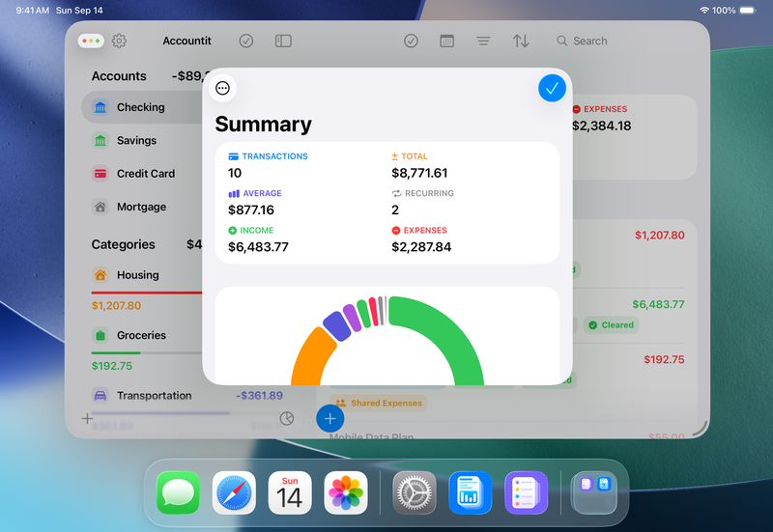
Task: Confirm Summary with blue checkmark button
Action: pos(552,88)
